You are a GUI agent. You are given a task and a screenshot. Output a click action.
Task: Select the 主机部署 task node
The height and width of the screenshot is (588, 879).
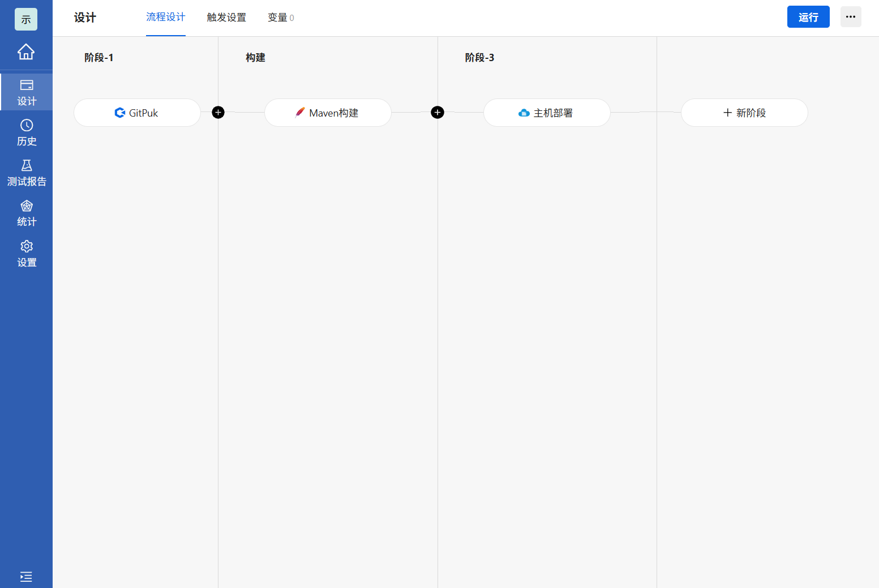(x=547, y=113)
